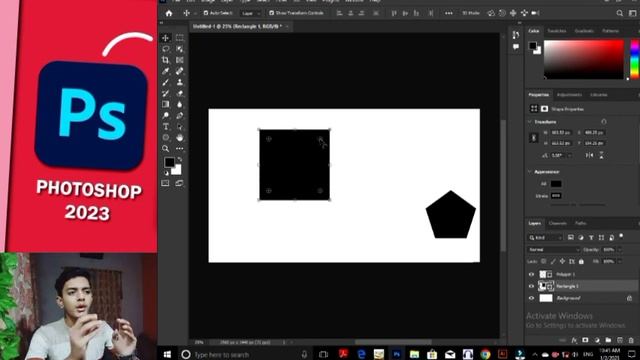This screenshot has width=640, height=360.
Task: Toggle the Auto-Select checkbox
Action: [206, 13]
